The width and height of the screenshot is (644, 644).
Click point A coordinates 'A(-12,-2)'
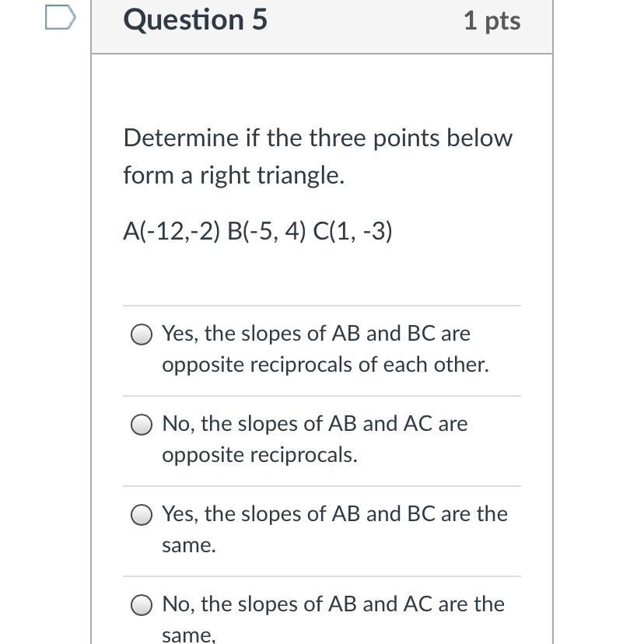click(172, 231)
